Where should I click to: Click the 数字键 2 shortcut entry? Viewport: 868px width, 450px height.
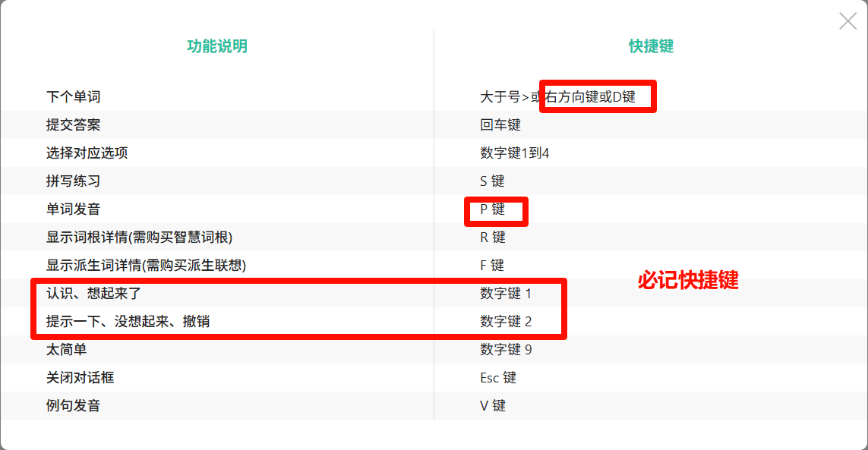click(506, 321)
